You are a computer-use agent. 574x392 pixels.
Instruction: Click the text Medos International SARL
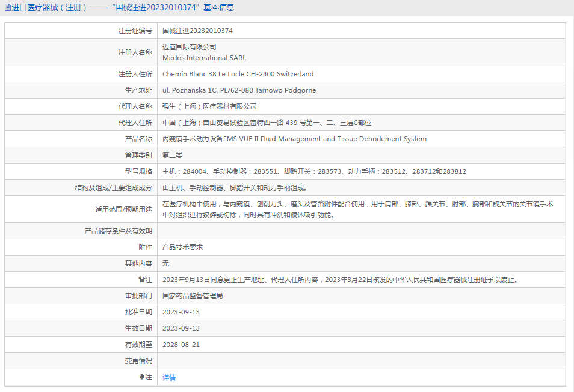(x=204, y=58)
